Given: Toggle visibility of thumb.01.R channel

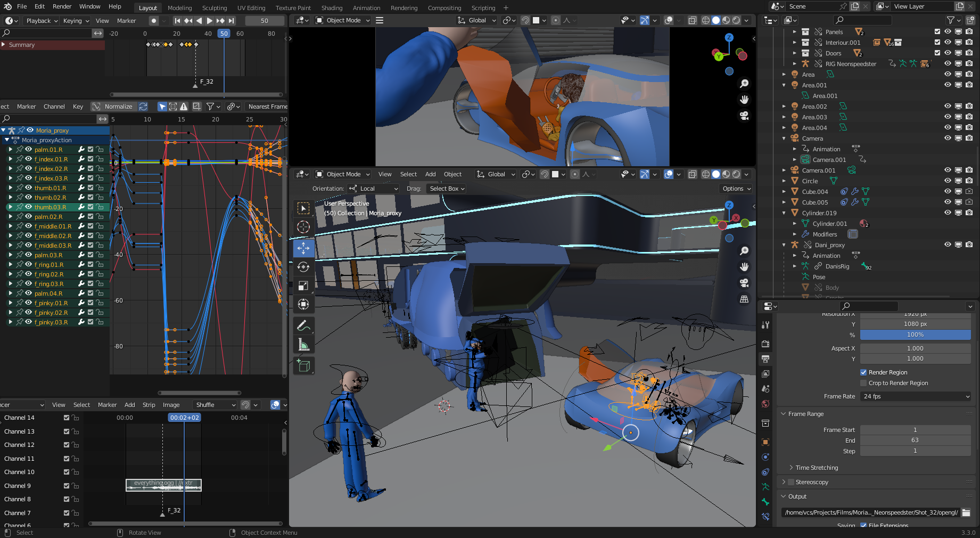Looking at the screenshot, I should pos(29,188).
